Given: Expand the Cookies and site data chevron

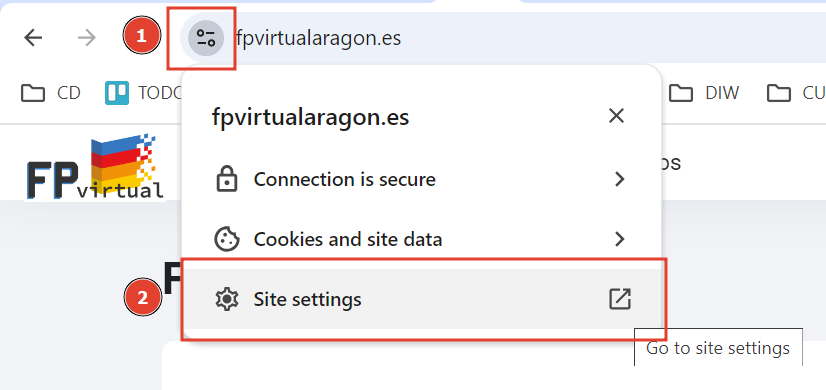Looking at the screenshot, I should pyautogui.click(x=620, y=239).
